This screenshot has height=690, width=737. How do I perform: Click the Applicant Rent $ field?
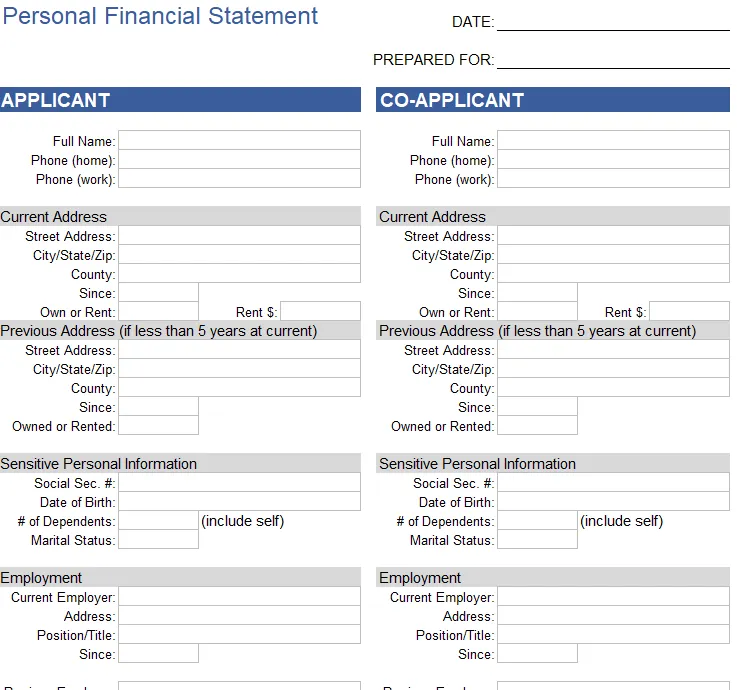coord(321,311)
